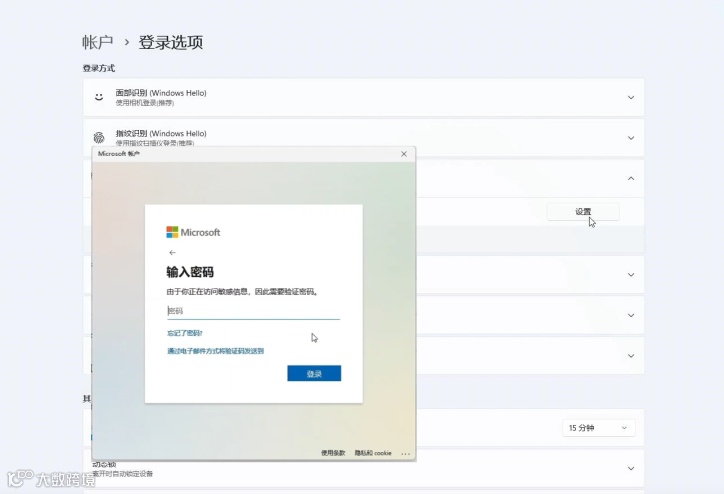The width and height of the screenshot is (724, 494).
Task: Expand the 动态锁 row chevron
Action: click(631, 468)
